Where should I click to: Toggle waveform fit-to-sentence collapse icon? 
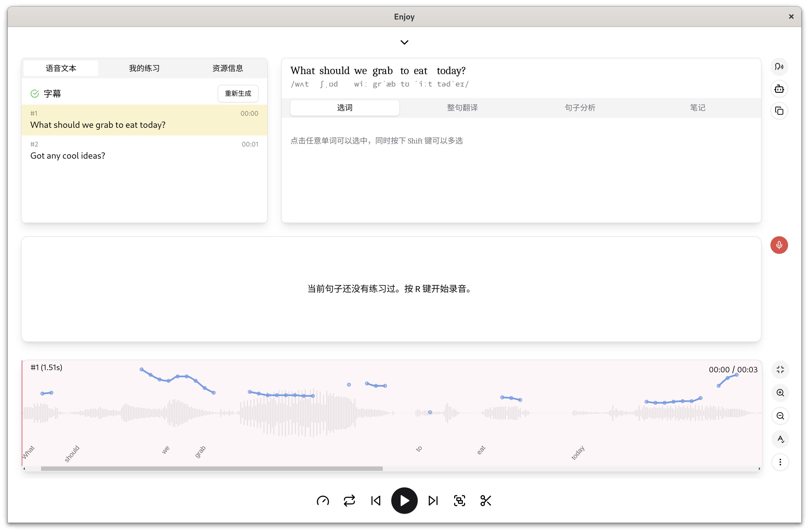780,370
